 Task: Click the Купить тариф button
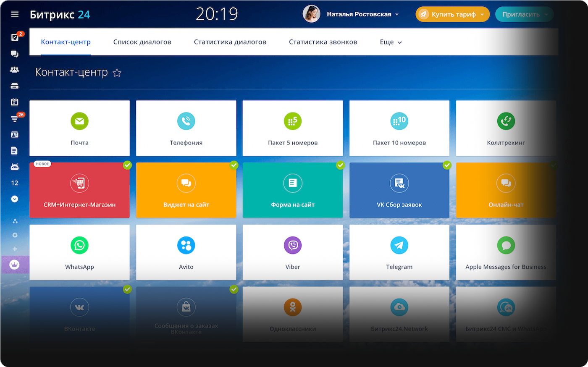click(x=453, y=14)
